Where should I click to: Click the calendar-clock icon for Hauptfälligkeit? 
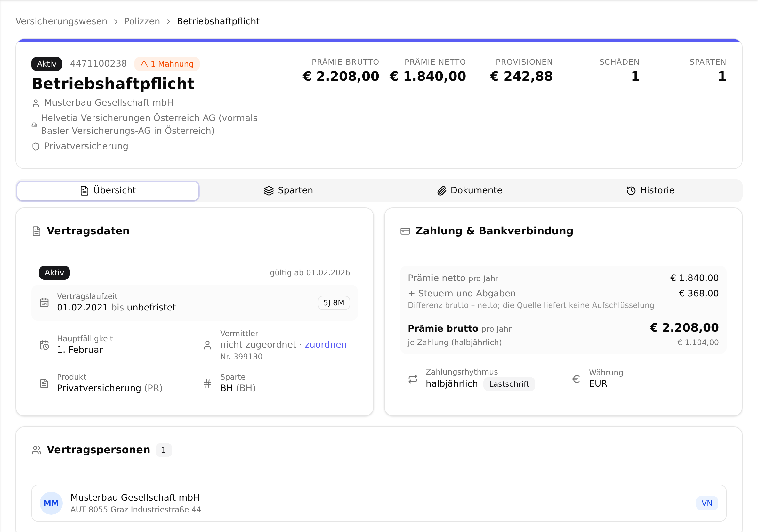44,345
